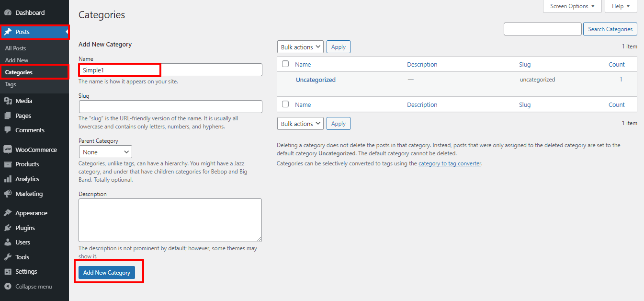The width and height of the screenshot is (644, 301).
Task: Click the Plugins icon in sidebar
Action: [8, 228]
